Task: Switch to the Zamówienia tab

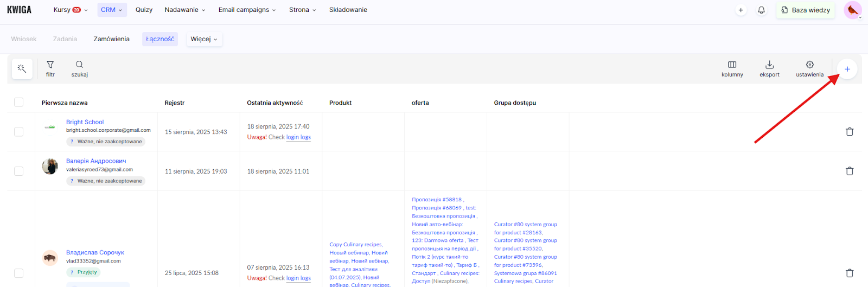Action: pos(111,39)
